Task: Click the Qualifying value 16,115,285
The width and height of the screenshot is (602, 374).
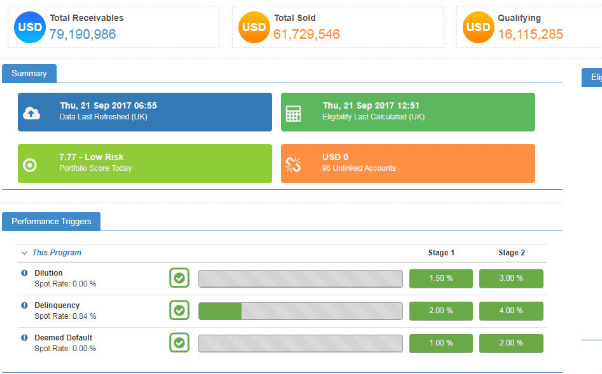Action: (531, 34)
